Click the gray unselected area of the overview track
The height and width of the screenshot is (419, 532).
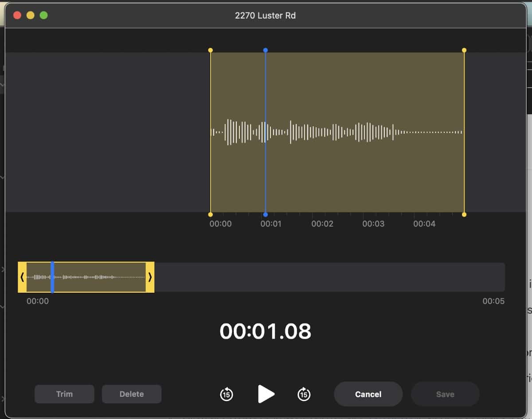[328, 277]
